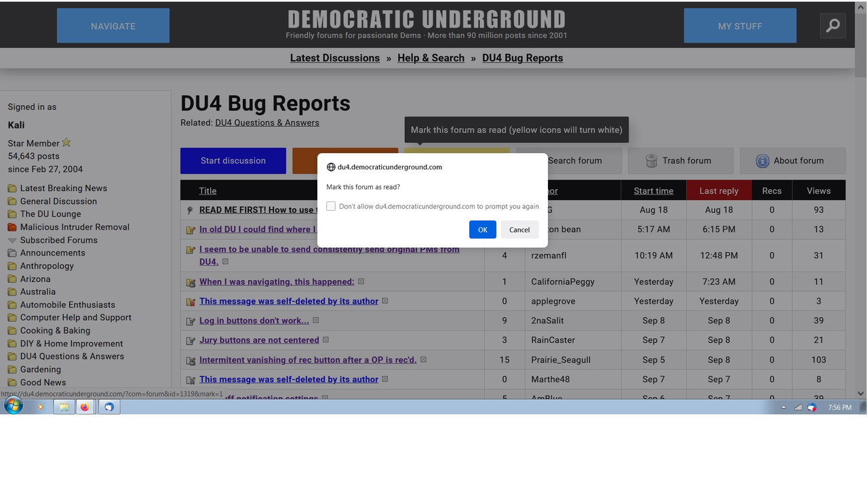Image resolution: width=868 pixels, height=488 pixels.
Task: Click the username Kali in sidebar
Action: pyautogui.click(x=16, y=125)
